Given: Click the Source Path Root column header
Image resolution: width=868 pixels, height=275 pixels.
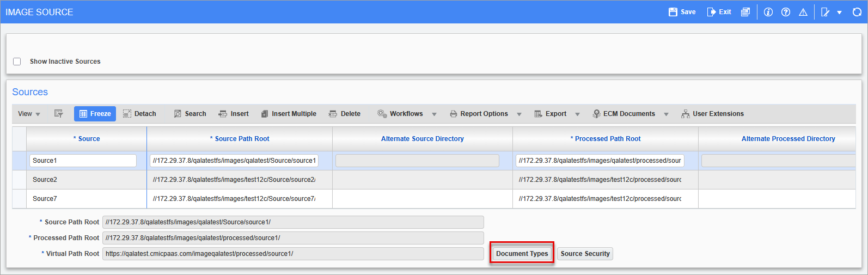Looking at the screenshot, I should [x=240, y=139].
